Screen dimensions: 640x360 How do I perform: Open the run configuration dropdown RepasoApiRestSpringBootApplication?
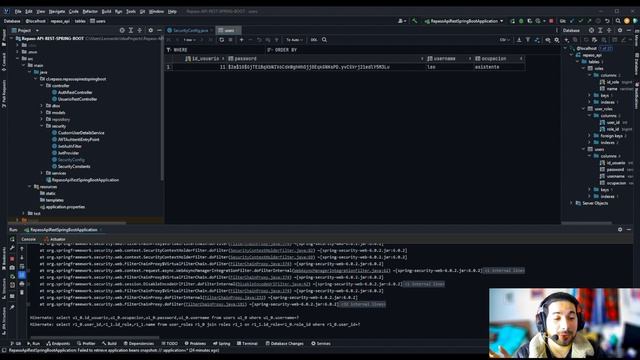coord(464,21)
